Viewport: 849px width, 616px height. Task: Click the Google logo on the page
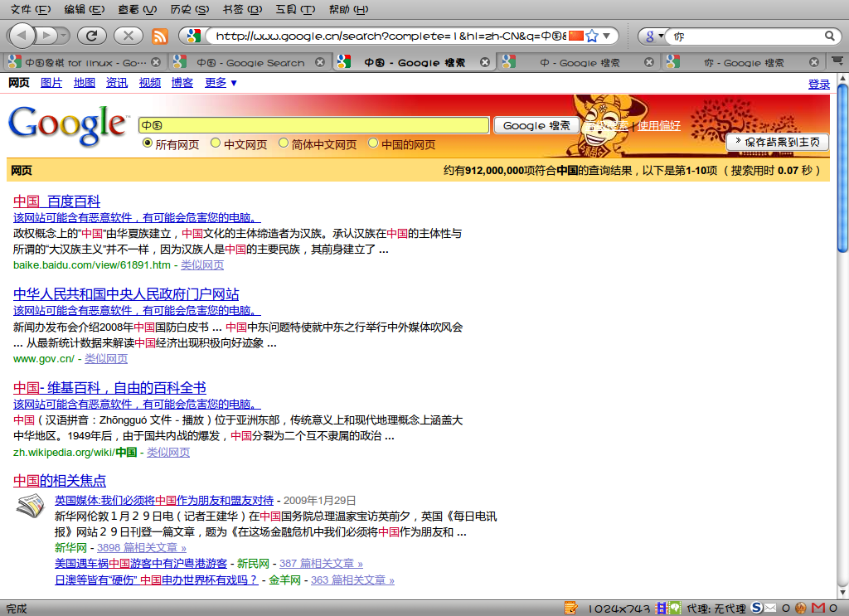pos(70,124)
